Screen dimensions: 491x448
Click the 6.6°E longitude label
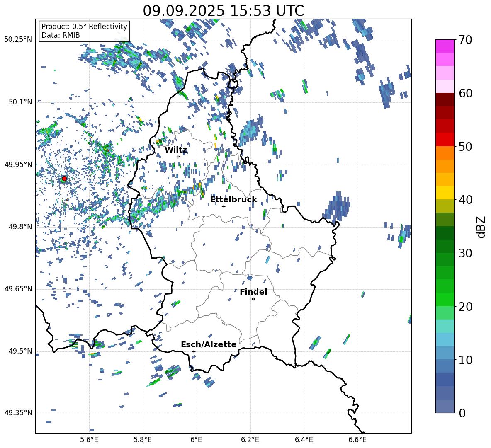click(x=357, y=440)
